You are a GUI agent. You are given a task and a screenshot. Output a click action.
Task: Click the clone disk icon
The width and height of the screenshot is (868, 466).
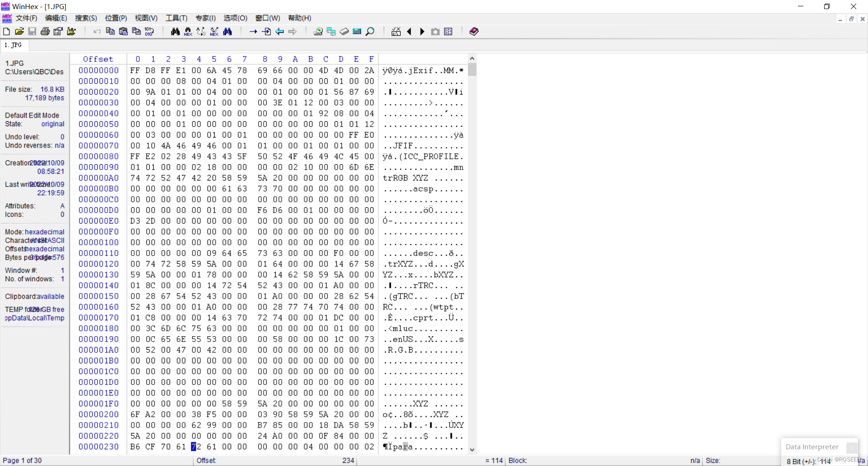tap(331, 31)
